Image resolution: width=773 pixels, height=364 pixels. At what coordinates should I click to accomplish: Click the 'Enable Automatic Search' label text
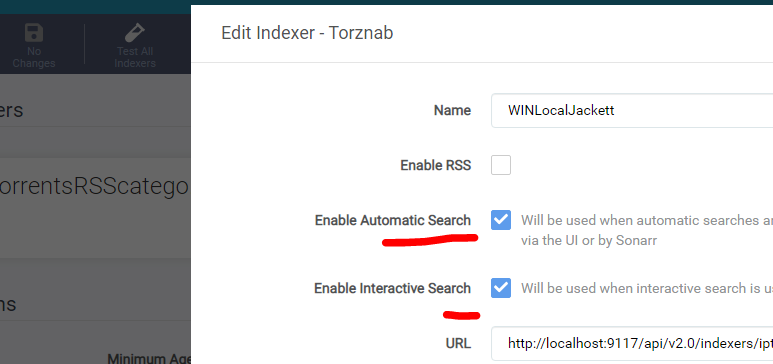tap(393, 220)
